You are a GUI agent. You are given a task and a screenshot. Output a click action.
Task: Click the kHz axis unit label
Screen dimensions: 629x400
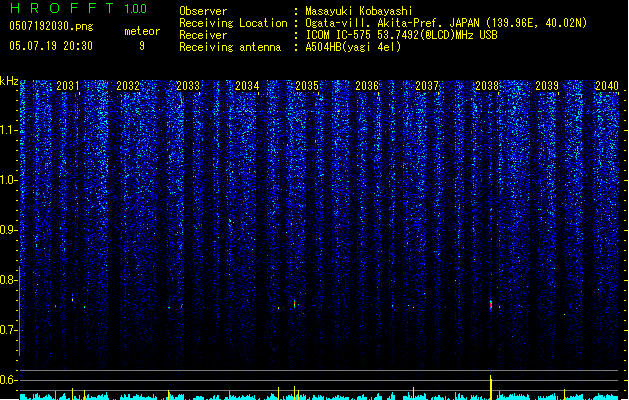tap(9, 81)
